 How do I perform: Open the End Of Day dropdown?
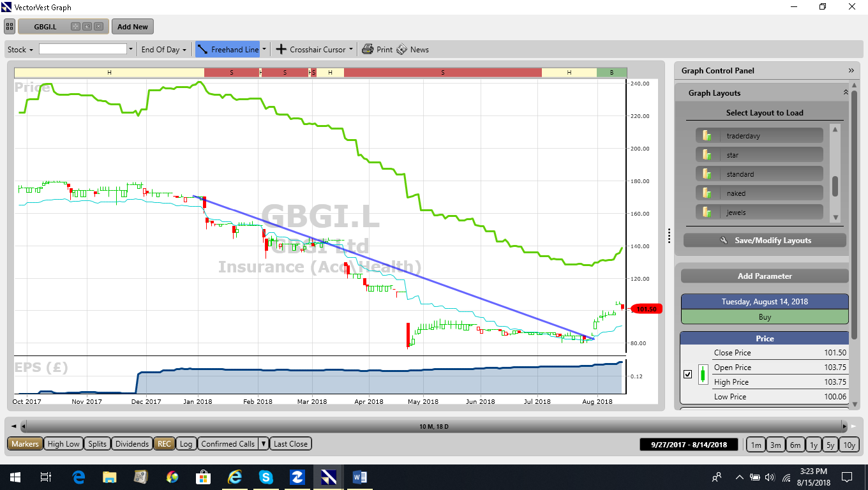pos(163,49)
